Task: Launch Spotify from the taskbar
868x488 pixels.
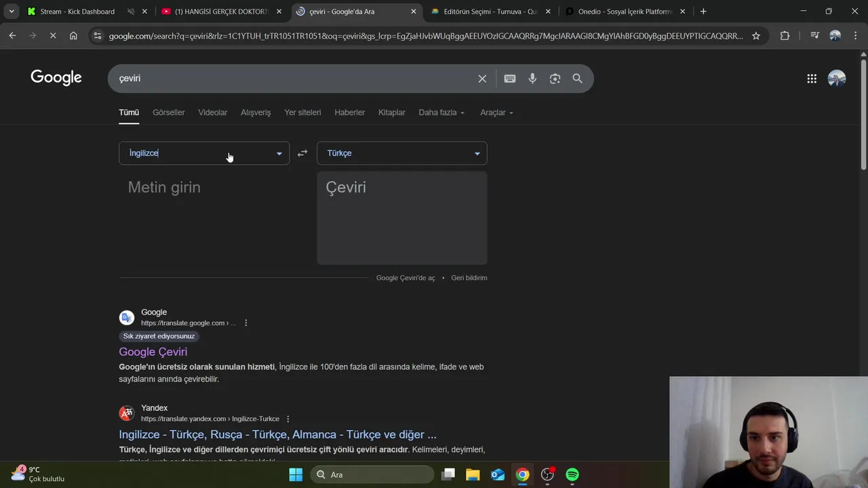Action: (x=572, y=474)
